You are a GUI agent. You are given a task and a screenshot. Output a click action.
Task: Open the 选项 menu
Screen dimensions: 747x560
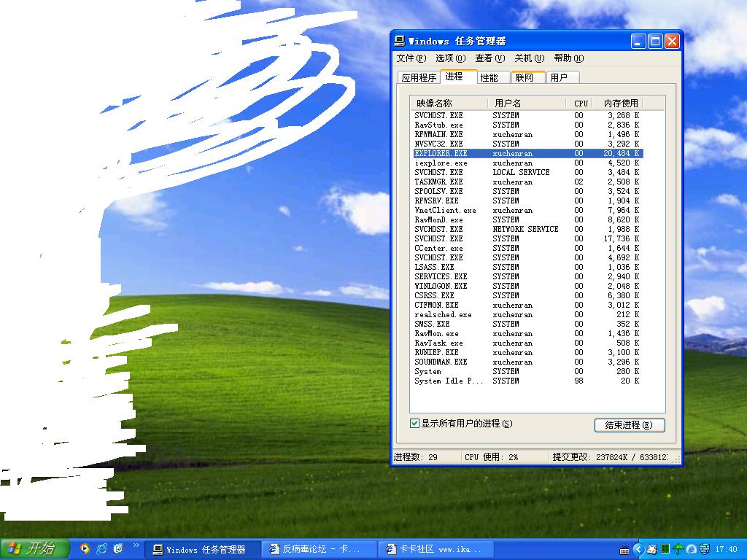(x=450, y=58)
